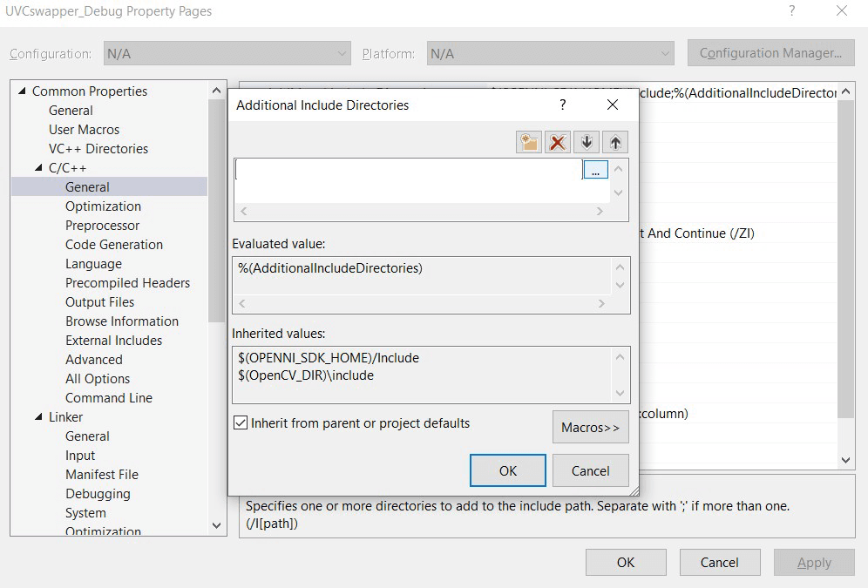This screenshot has height=588, width=868.
Task: Click Cancel in the Property Pages window
Action: [720, 563]
